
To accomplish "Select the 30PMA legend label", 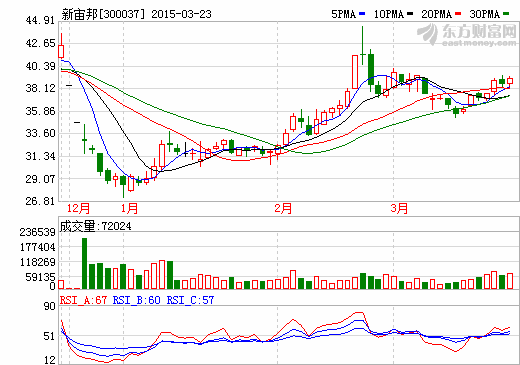I will (x=485, y=14).
